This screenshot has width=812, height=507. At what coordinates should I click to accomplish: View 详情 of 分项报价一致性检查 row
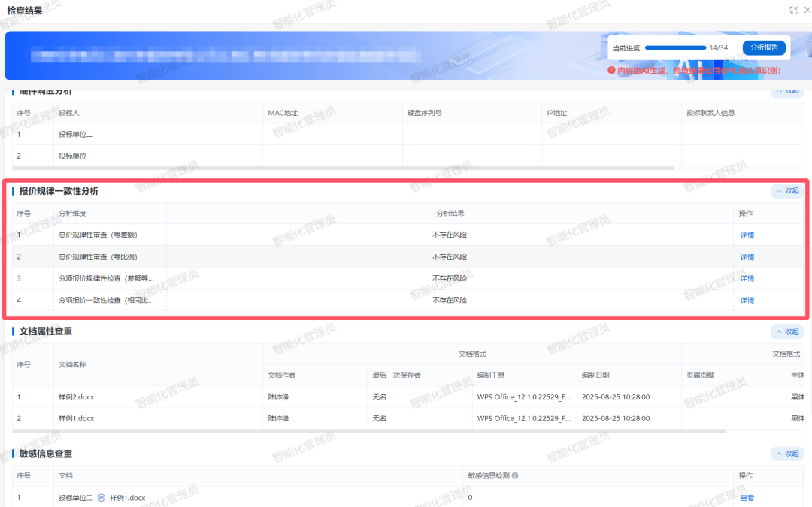tap(747, 301)
